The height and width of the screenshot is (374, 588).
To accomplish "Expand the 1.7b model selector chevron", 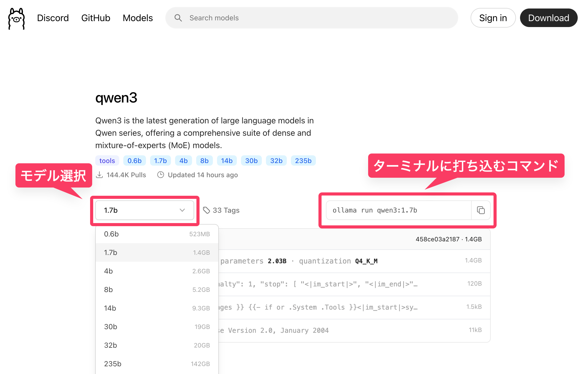I will pos(182,210).
